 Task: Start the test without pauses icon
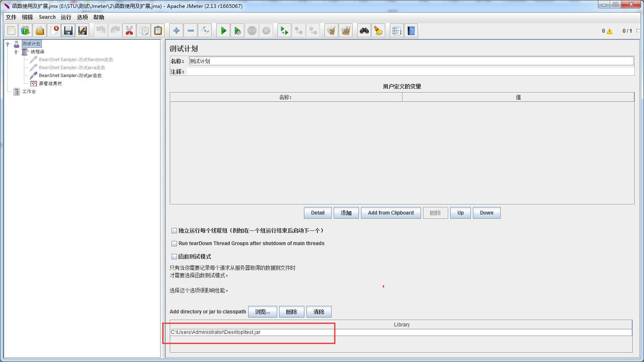(x=238, y=31)
